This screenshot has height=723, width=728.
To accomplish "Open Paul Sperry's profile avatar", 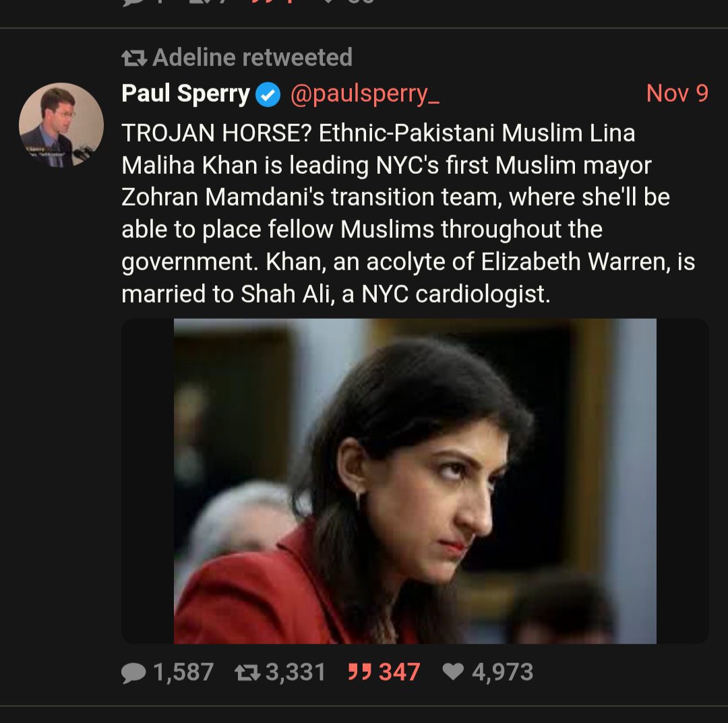I will (x=61, y=125).
